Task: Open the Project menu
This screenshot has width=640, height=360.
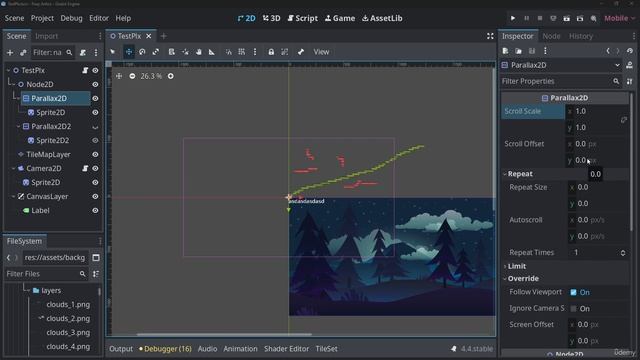Action: [42, 18]
